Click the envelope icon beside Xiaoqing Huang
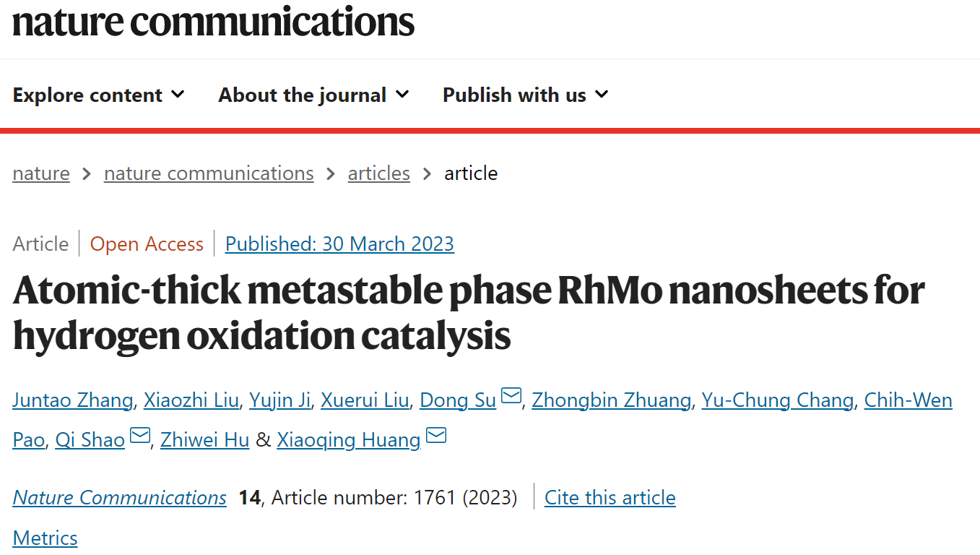The image size is (980, 555). [x=436, y=435]
